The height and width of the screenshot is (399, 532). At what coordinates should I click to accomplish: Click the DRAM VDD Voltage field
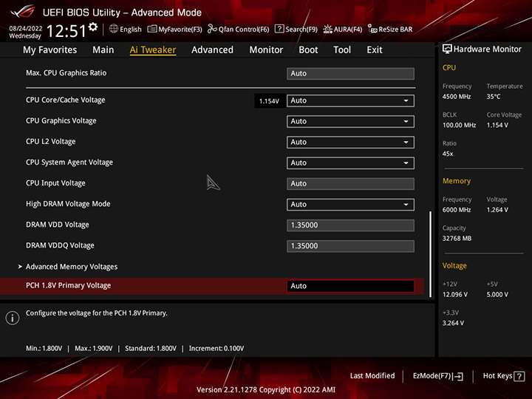350,225
